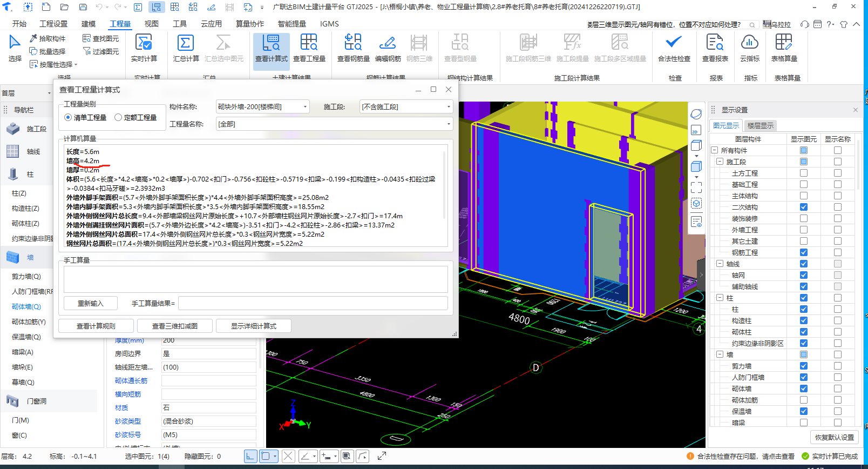Toggle 所有构件 display checkbox
This screenshot has width=868, height=469.
pos(804,150)
